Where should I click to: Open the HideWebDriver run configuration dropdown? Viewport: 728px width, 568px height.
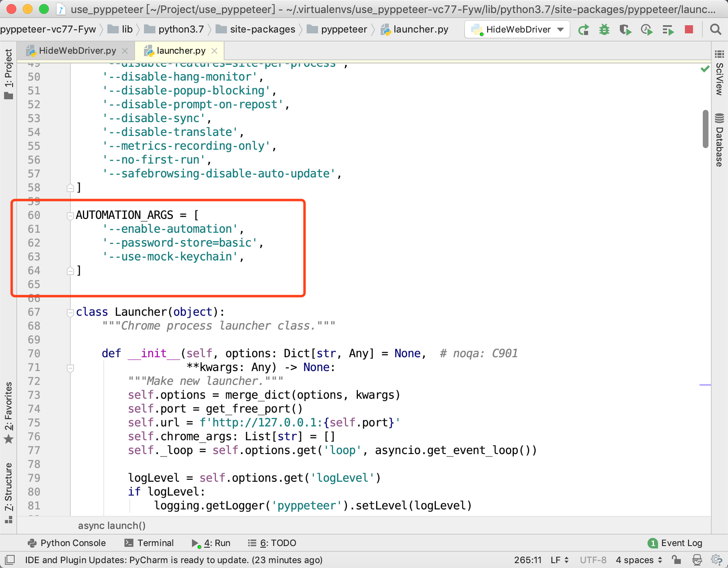click(517, 29)
